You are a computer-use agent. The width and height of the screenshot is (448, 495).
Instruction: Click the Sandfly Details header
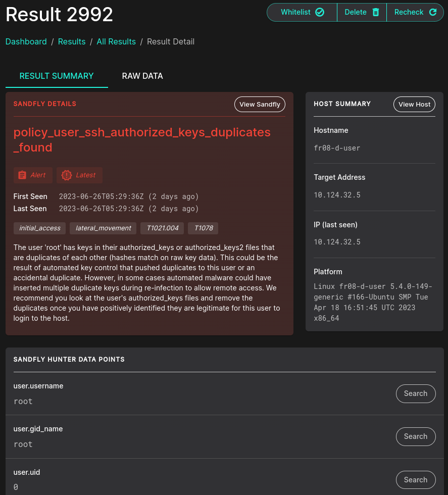[x=44, y=104]
